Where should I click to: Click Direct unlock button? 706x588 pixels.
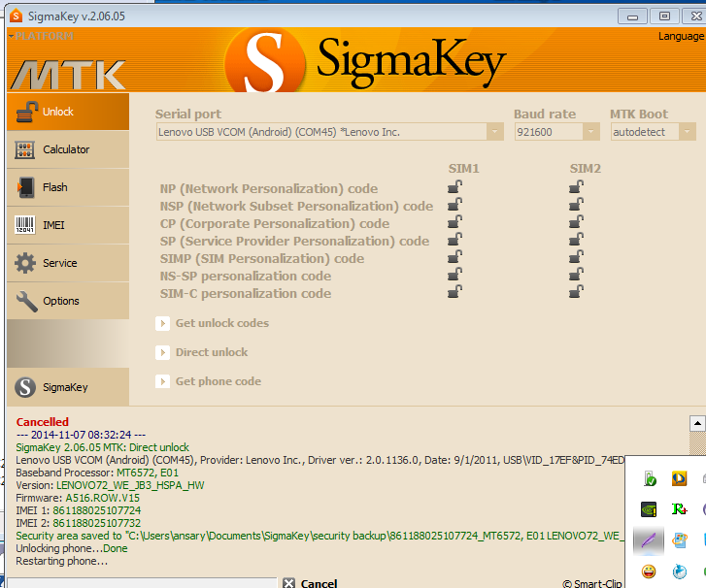point(202,352)
